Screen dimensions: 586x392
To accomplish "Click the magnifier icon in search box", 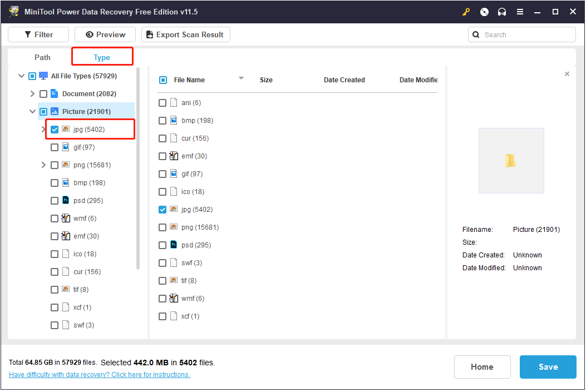I will click(x=476, y=34).
